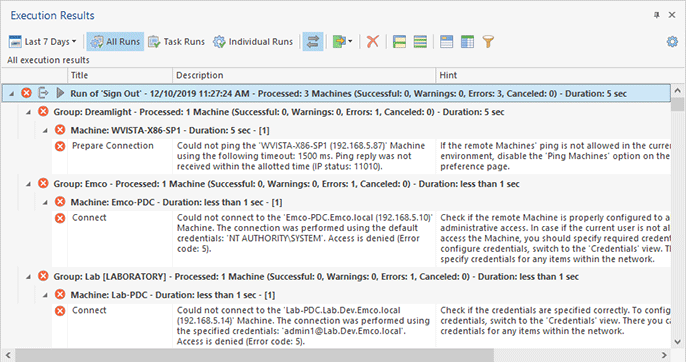
Task: Collapse the Run of 'Sign Out' row
Action: pos(12,94)
